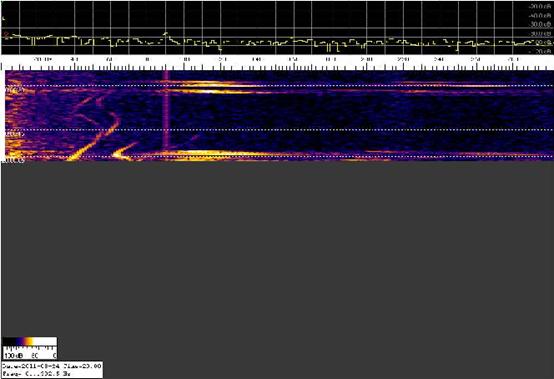Click the topmost dB label on the right axis
This screenshot has width=554, height=379.
click(x=540, y=7)
